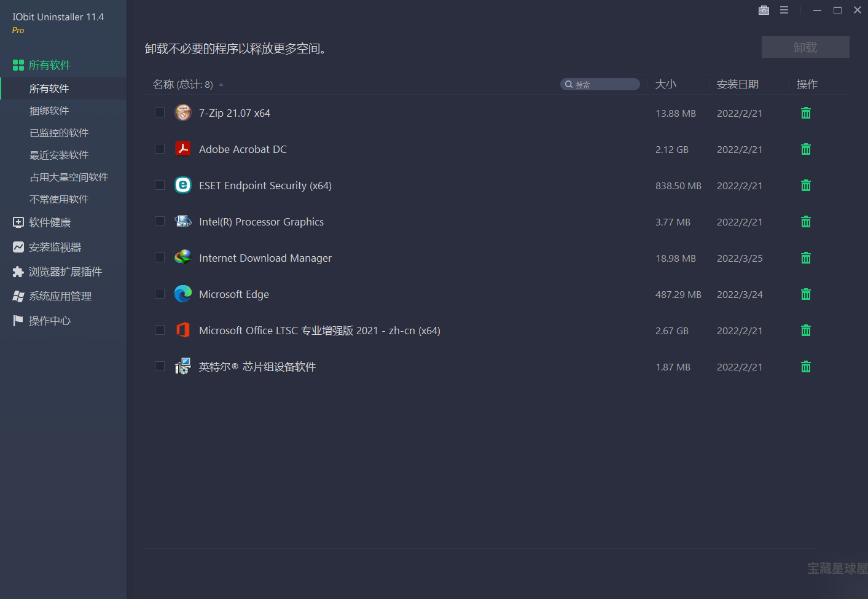Select ESET Endpoint Security checkbox
868x599 pixels.
(x=160, y=185)
